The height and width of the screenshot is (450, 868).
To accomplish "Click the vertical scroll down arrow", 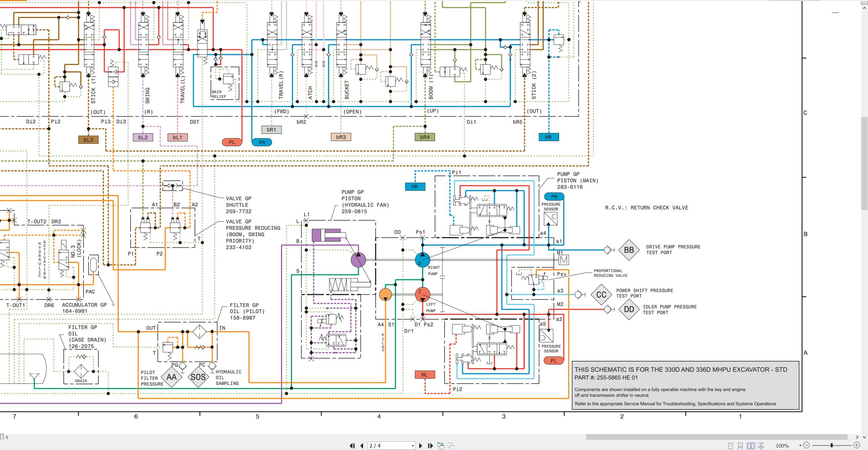I will 865,437.
